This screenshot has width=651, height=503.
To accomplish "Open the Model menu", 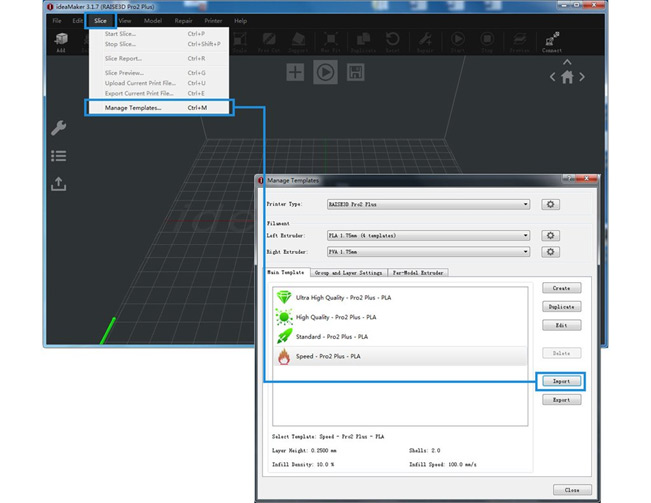I will pos(153,21).
